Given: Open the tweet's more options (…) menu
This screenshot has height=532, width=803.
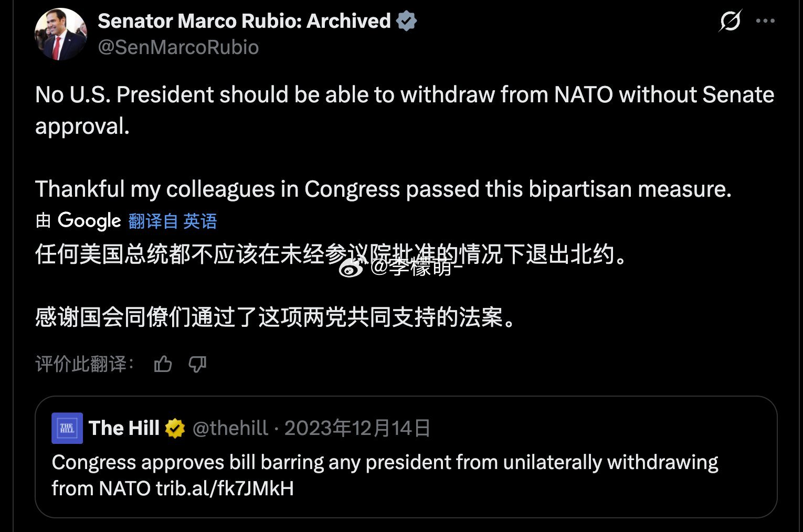Looking at the screenshot, I should tap(765, 20).
